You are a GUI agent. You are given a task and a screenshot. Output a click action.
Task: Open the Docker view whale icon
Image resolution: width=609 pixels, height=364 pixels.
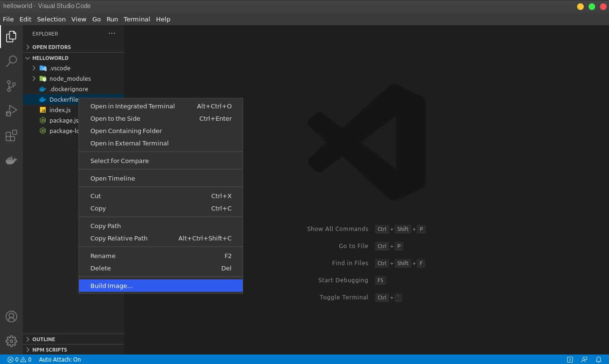[11, 160]
